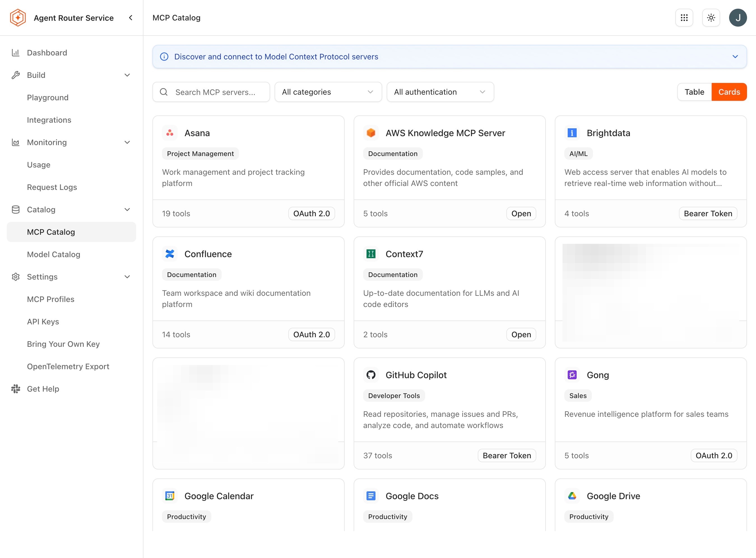This screenshot has width=756, height=558.
Task: Open the All authentication dropdown
Action: point(440,92)
